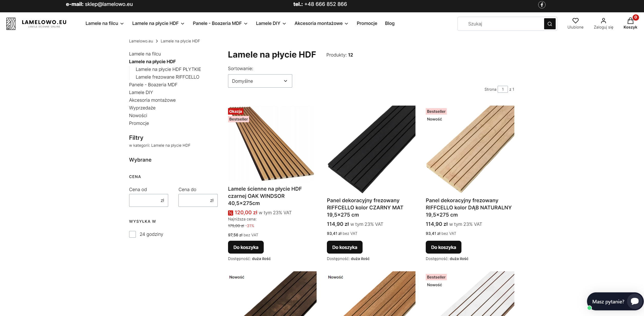Open Ulubione favorites heart icon

(575, 21)
